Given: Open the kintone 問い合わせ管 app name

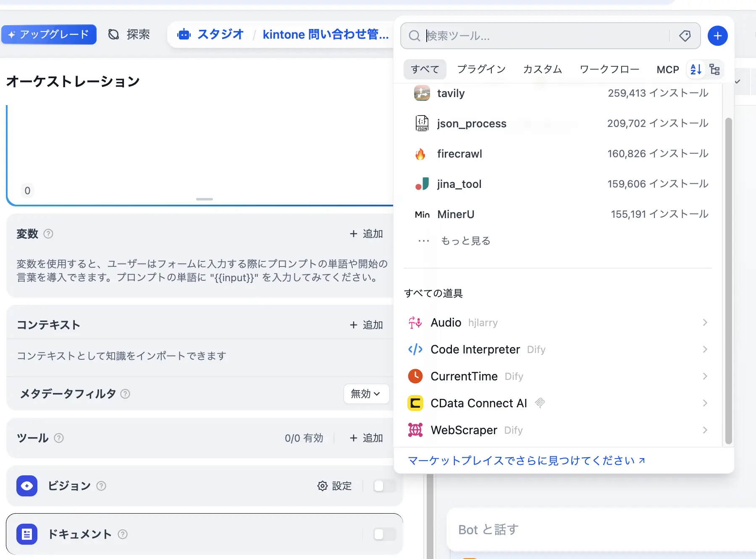Looking at the screenshot, I should tap(325, 34).
